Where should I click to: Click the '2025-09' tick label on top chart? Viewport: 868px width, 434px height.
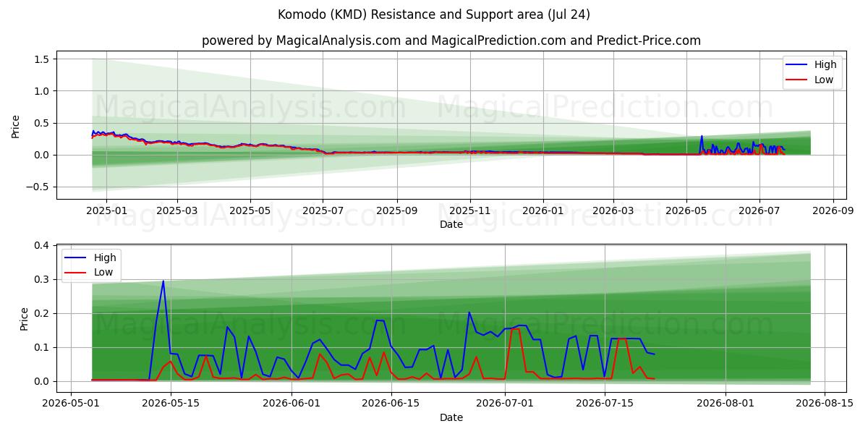[396, 210]
